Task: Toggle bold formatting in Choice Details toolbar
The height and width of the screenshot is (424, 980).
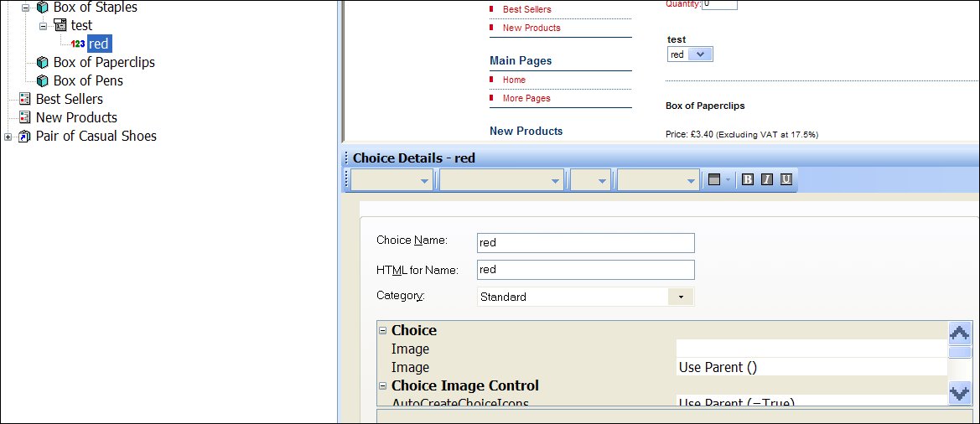Action: pyautogui.click(x=747, y=179)
